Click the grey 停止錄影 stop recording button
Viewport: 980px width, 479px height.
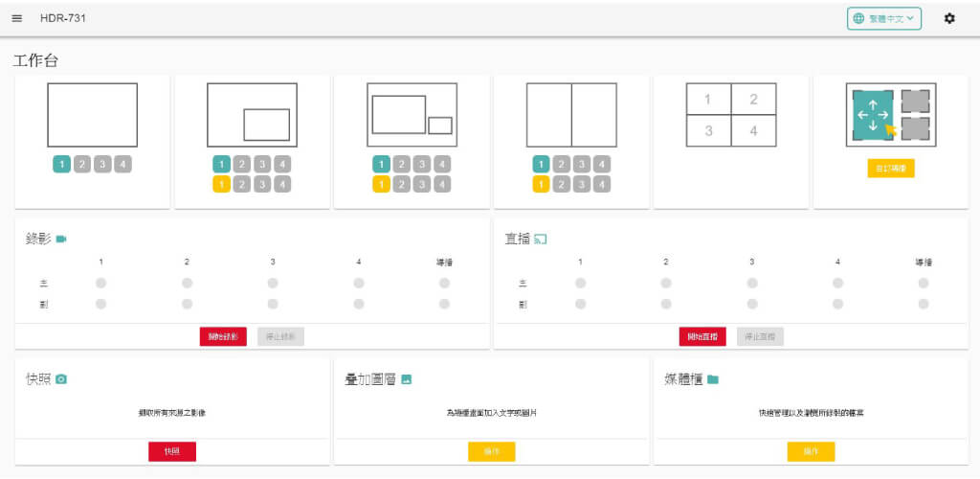click(x=280, y=336)
